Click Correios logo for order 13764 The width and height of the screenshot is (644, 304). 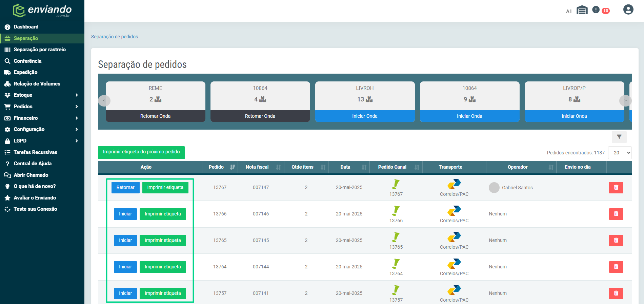pyautogui.click(x=454, y=263)
